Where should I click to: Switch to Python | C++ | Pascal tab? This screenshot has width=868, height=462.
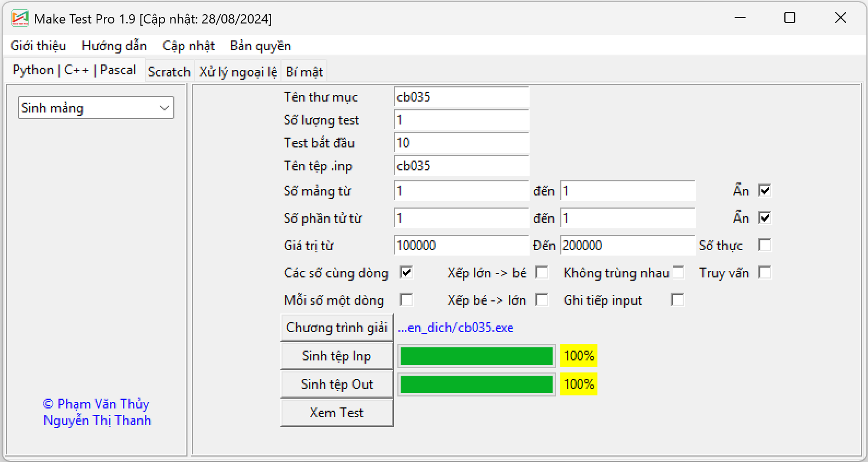[x=74, y=70]
